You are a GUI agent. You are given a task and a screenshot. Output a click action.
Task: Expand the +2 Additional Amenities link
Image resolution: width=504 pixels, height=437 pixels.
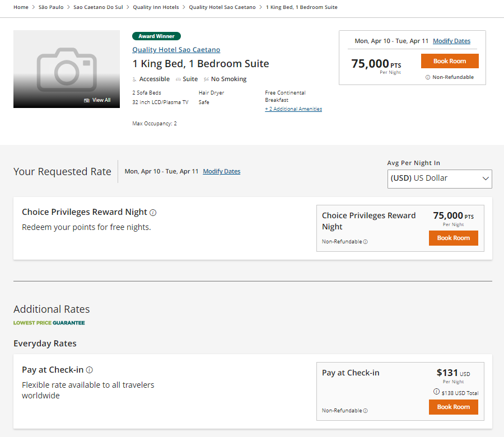click(293, 109)
